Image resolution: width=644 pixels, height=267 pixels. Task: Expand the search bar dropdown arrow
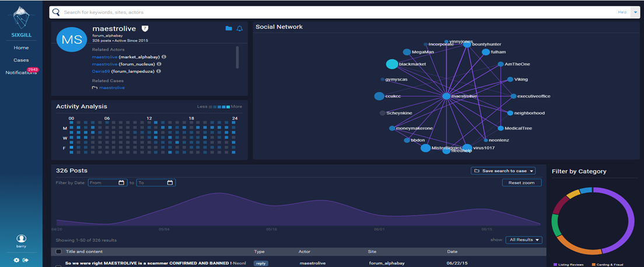(635, 12)
